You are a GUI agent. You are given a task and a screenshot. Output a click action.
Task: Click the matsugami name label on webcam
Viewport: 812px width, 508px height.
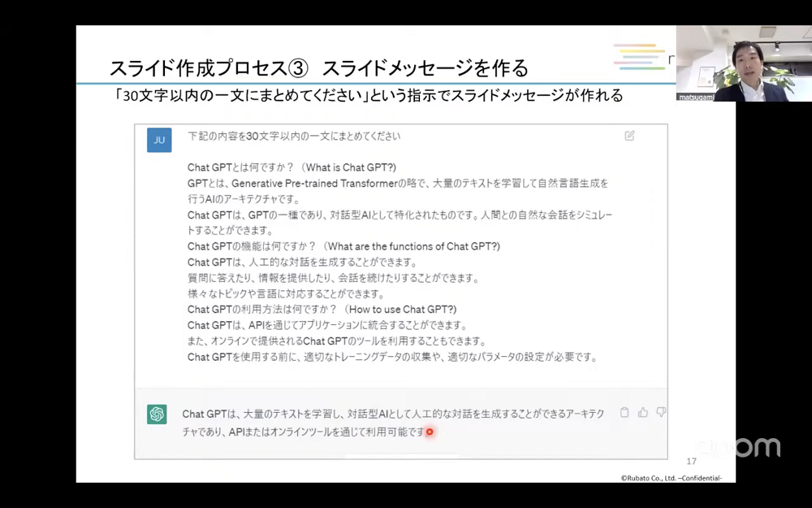(694, 97)
